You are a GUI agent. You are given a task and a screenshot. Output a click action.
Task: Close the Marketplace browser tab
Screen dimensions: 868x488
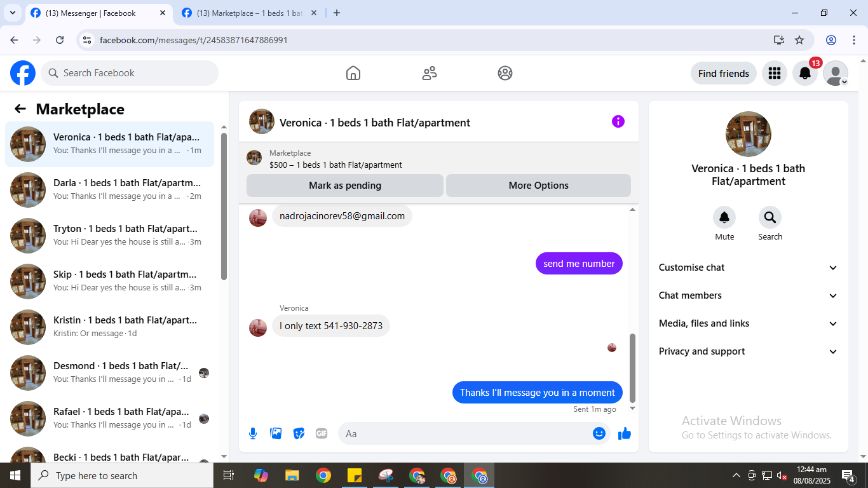tap(313, 13)
